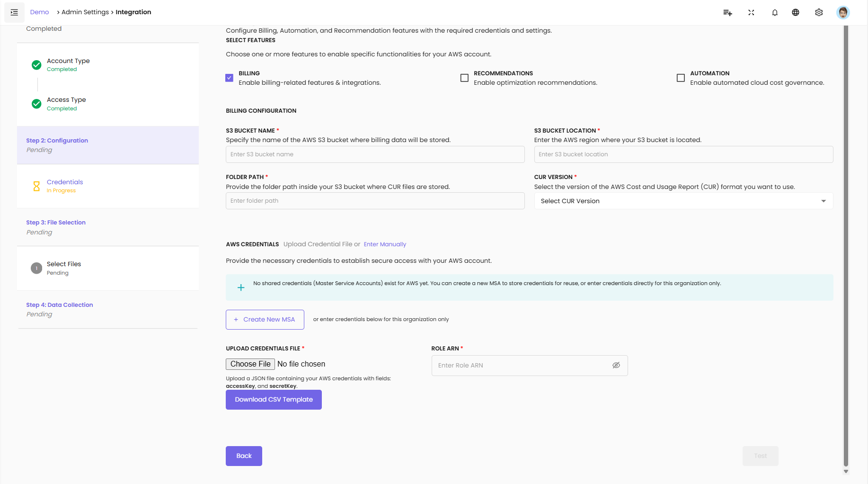
Task: Click the add playlist icon in header
Action: point(727,13)
